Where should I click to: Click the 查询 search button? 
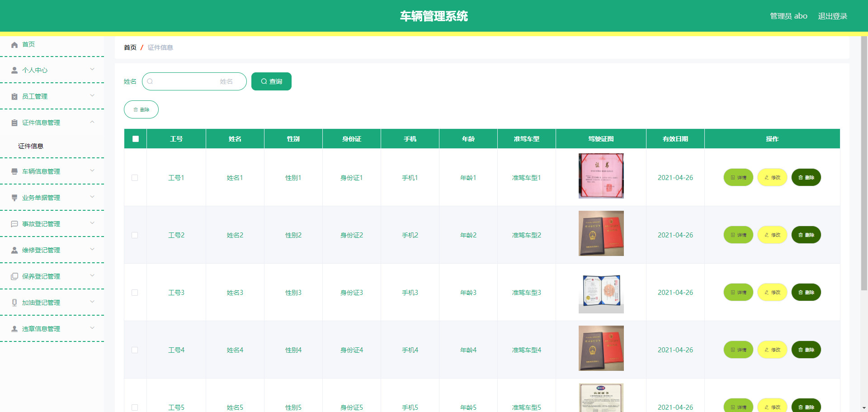click(x=271, y=81)
